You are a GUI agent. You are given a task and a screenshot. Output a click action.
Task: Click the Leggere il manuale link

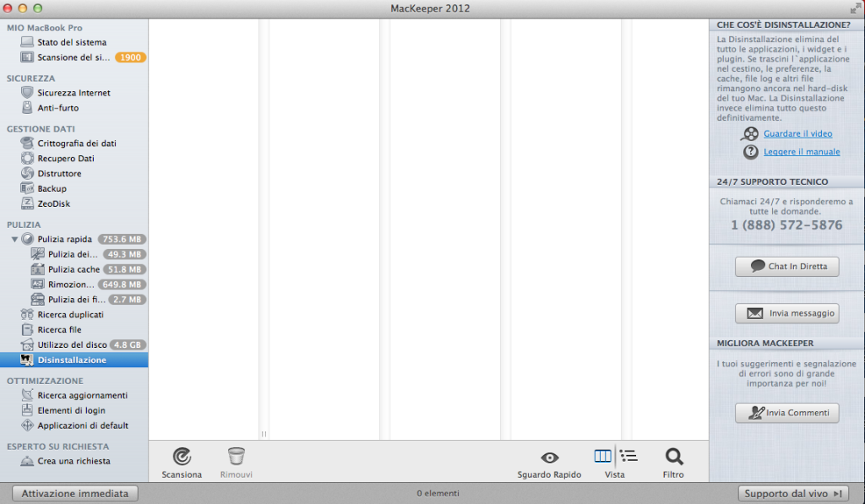[802, 152]
